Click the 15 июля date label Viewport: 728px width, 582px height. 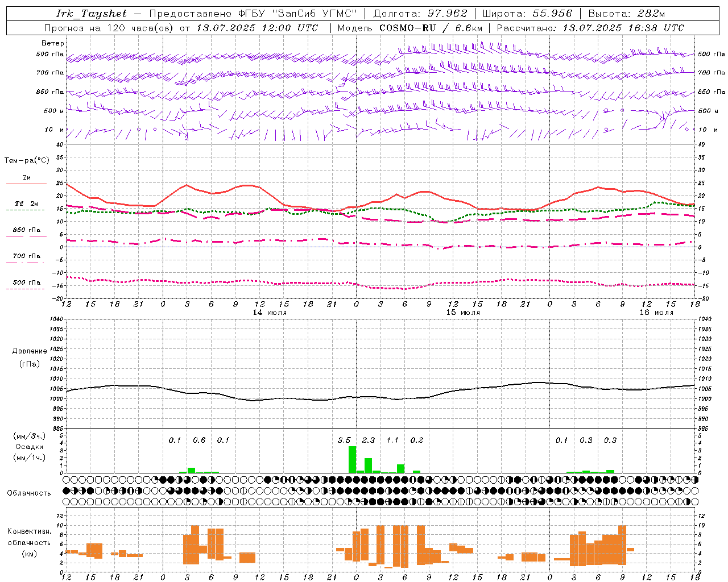pos(463,313)
